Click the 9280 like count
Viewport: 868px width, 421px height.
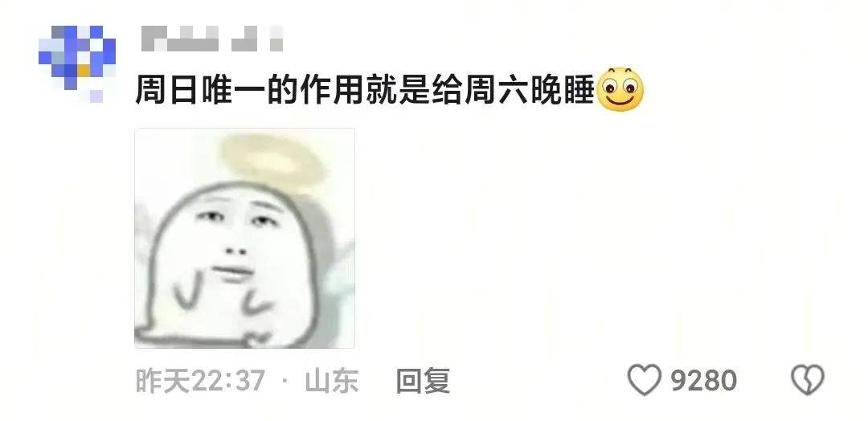click(703, 381)
